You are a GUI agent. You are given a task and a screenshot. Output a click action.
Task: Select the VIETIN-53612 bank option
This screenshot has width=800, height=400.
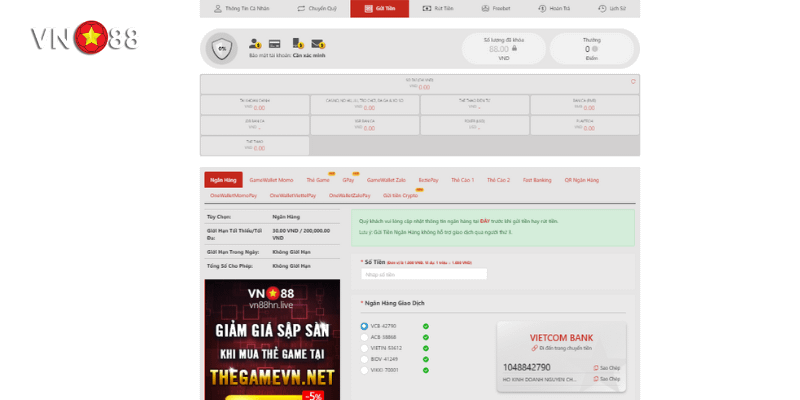pos(364,348)
